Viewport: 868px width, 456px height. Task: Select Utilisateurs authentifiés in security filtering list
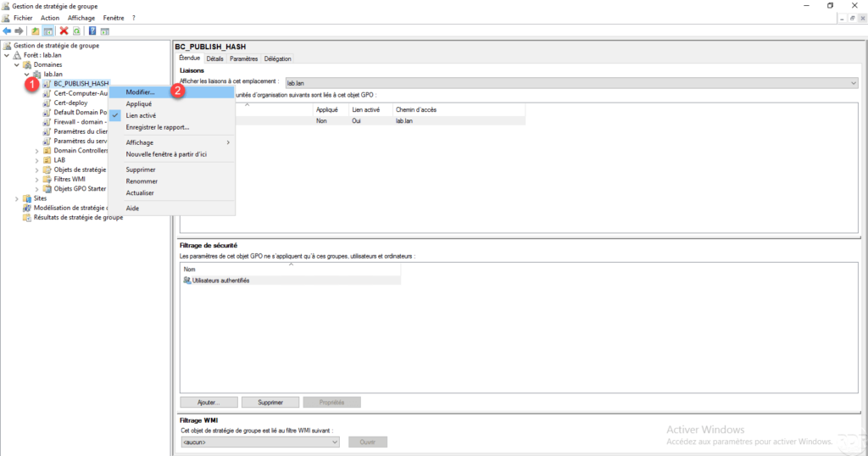tap(220, 280)
